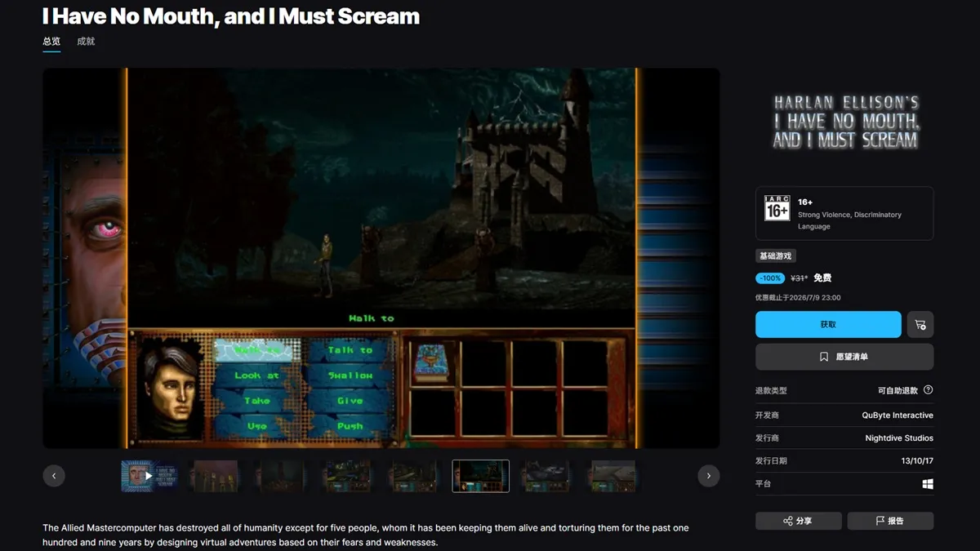Go to next thumbnails with right arrow
Image resolution: width=980 pixels, height=551 pixels.
709,476
